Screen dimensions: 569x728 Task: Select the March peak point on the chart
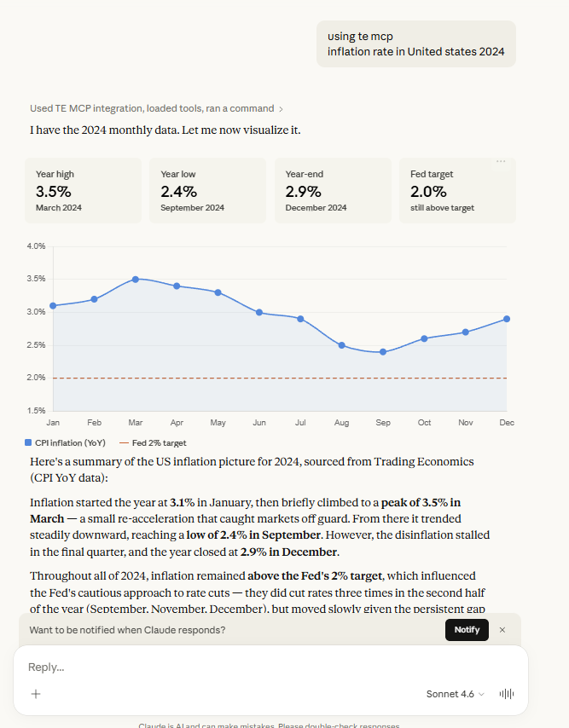[136, 279]
